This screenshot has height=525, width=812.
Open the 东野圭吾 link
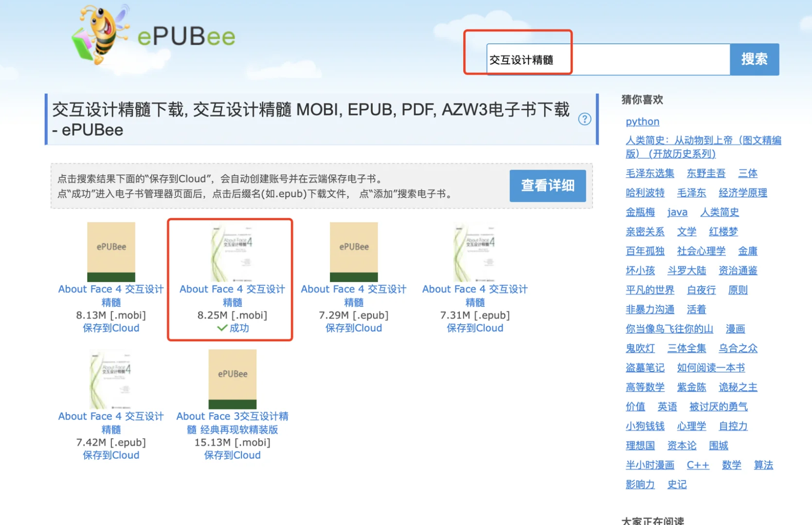click(x=706, y=173)
